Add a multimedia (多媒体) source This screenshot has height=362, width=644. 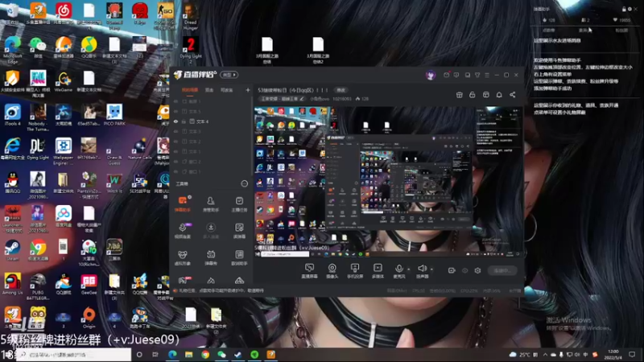[378, 271]
